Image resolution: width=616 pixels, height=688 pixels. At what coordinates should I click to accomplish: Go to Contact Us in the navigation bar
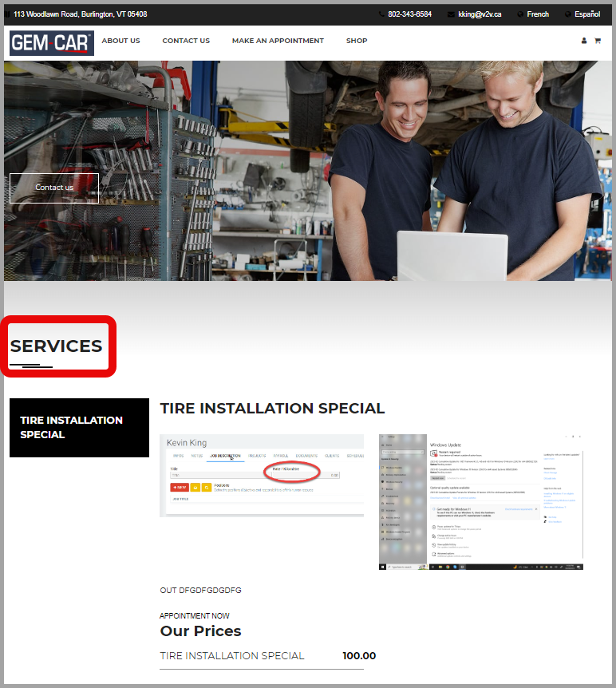tap(186, 41)
